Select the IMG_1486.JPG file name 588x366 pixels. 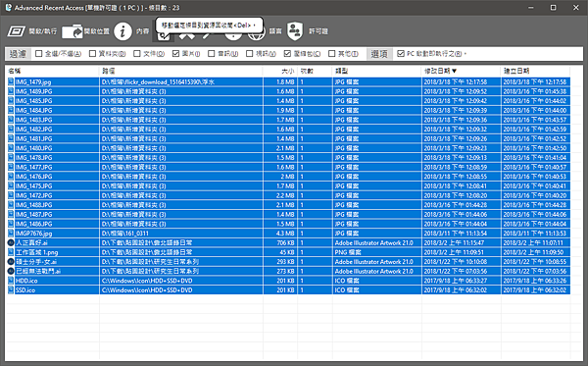coord(33,224)
